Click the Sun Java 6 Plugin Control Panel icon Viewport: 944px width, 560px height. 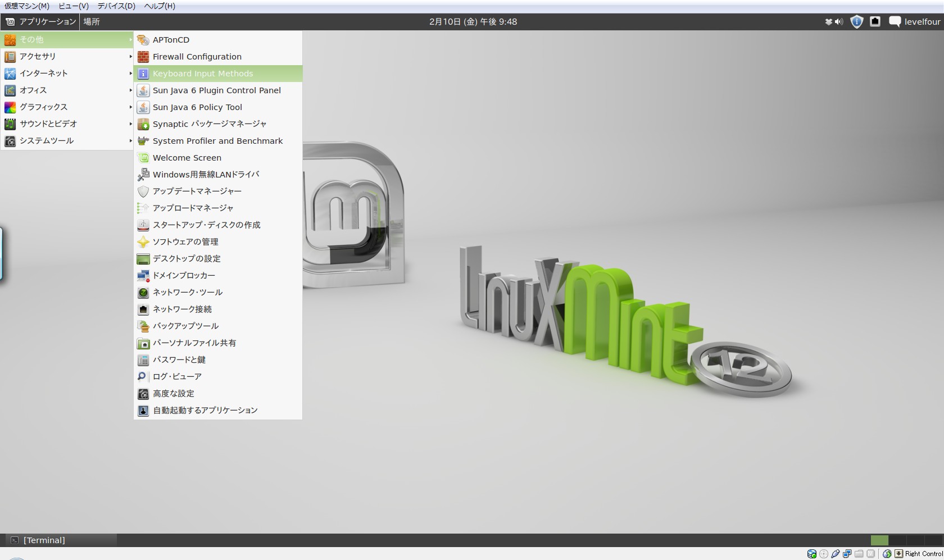pyautogui.click(x=143, y=90)
